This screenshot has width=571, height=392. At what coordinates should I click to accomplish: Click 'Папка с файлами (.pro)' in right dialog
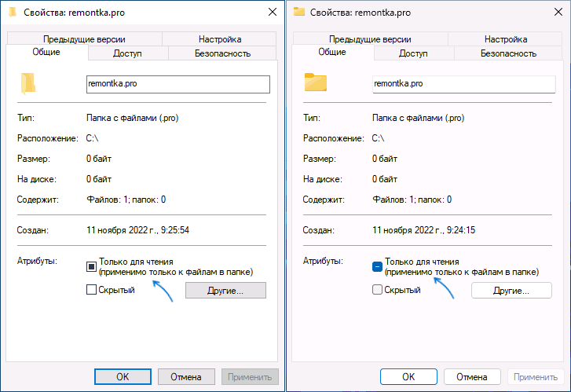418,118
